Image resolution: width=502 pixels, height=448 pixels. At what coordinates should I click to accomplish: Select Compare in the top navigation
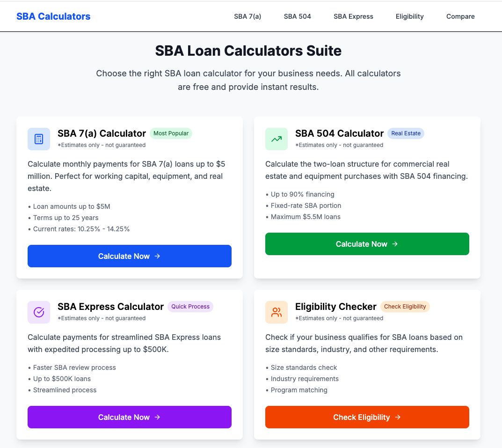tap(460, 16)
